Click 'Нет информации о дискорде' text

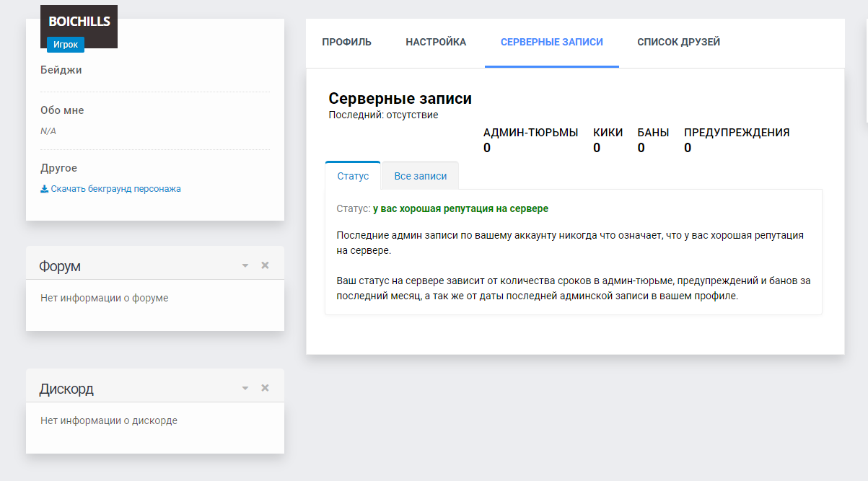point(109,420)
